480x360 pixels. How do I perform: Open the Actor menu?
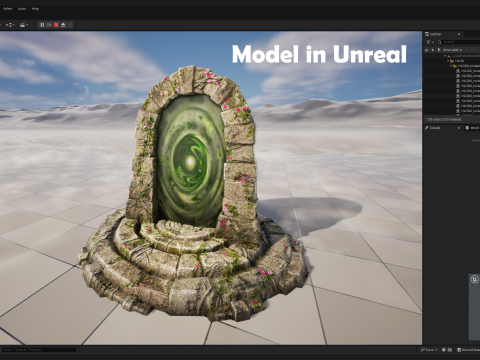[22, 9]
